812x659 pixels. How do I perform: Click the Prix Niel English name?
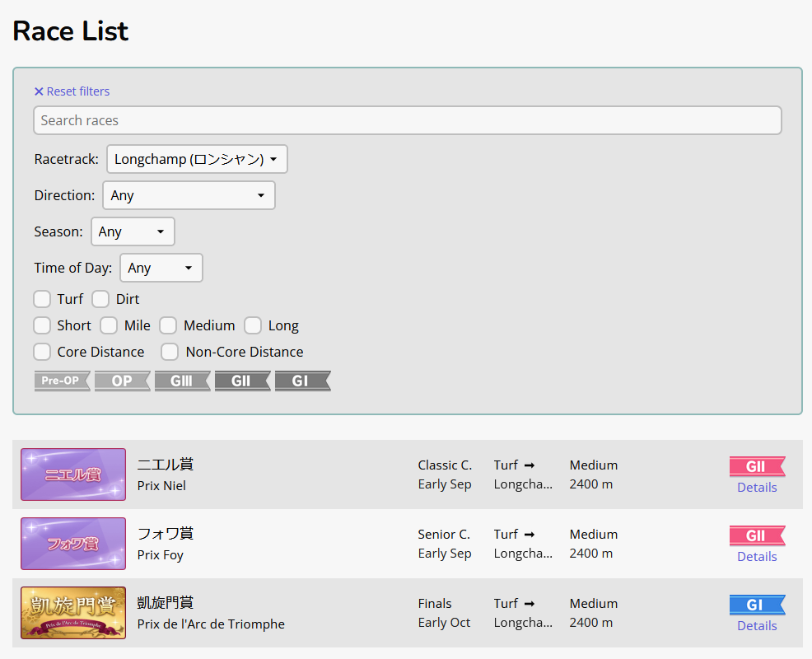[x=161, y=485]
